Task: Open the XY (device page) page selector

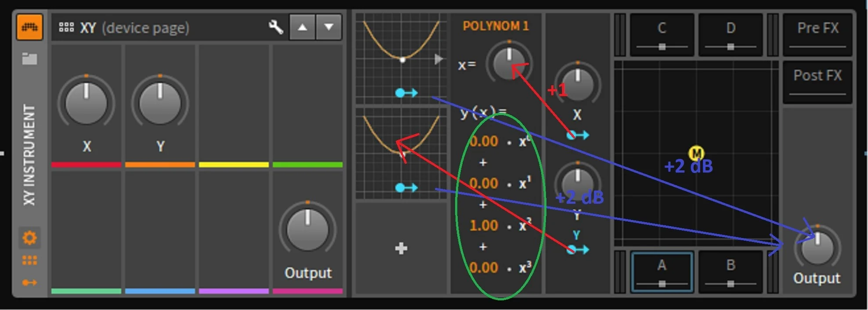Action: point(134,28)
